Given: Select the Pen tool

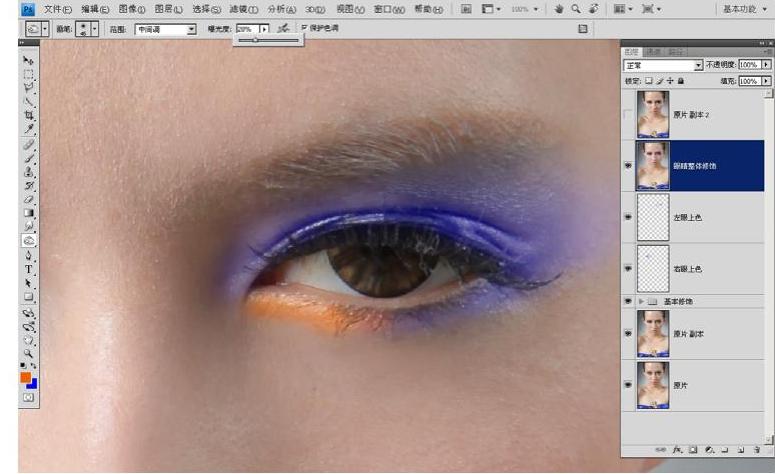Looking at the screenshot, I should tap(28, 256).
